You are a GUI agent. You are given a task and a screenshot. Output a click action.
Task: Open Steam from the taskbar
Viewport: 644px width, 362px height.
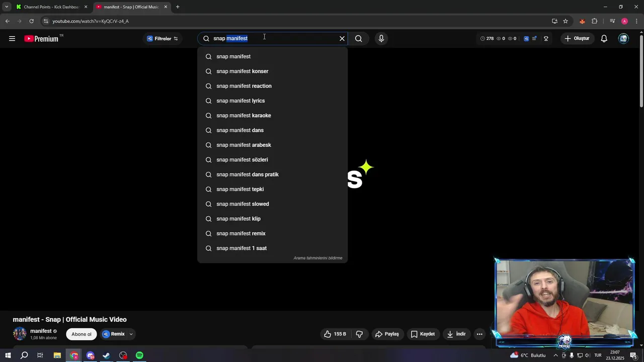pos(106,355)
